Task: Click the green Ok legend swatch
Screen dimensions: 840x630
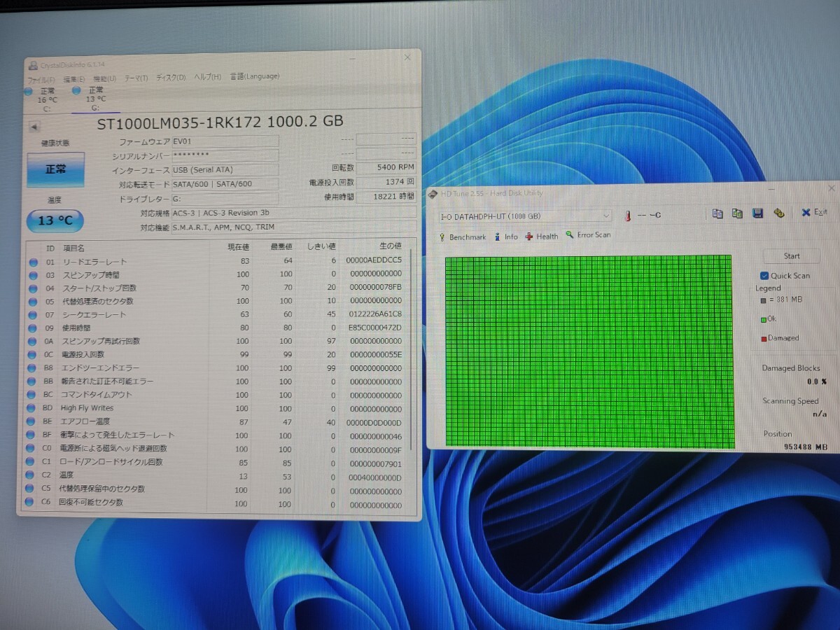Action: click(763, 319)
